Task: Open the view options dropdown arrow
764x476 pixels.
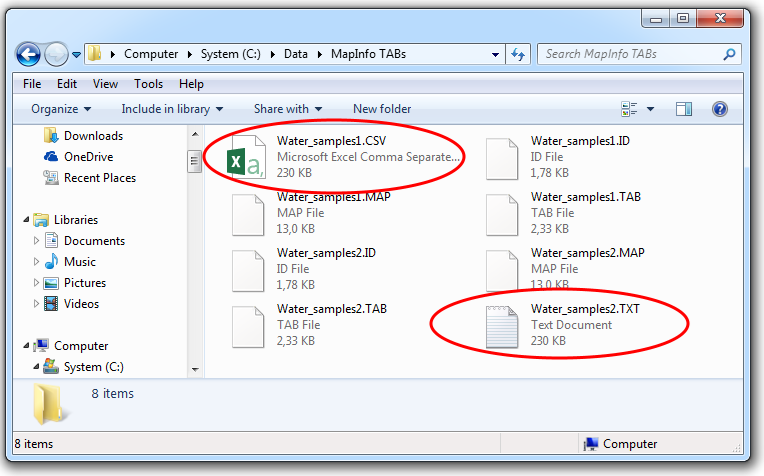Action: coord(650,109)
